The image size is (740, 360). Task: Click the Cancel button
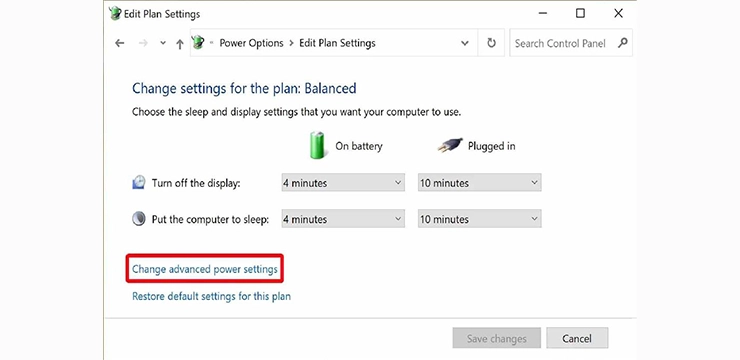coord(577,338)
